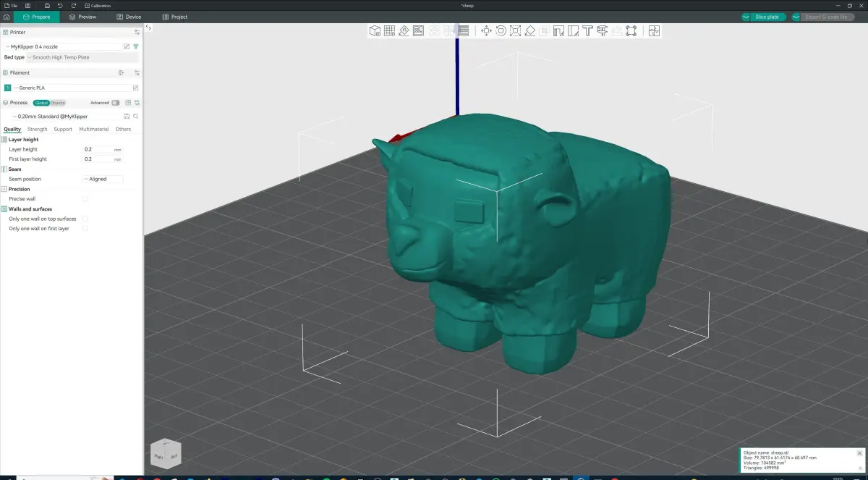Enable Only one wall on top surfaces

pyautogui.click(x=85, y=219)
